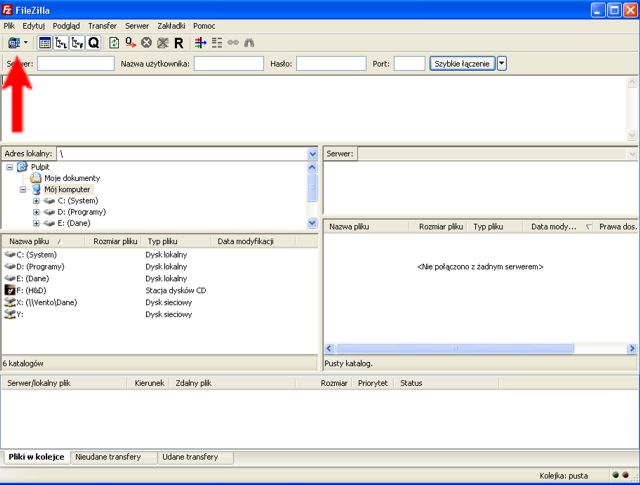This screenshot has height=485, width=640.
Task: Toggle processing of the transfer queue
Action: point(130,42)
